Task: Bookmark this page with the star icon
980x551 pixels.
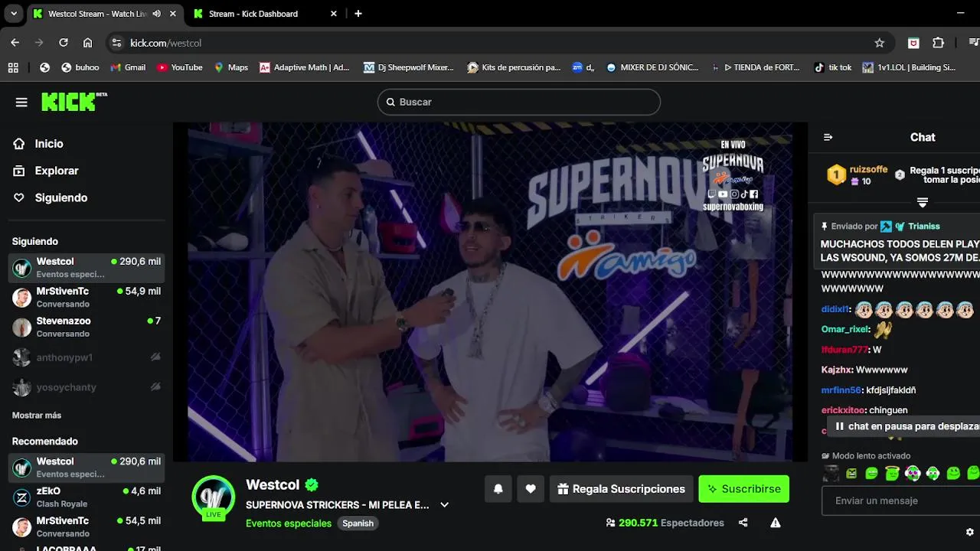Action: coord(879,43)
